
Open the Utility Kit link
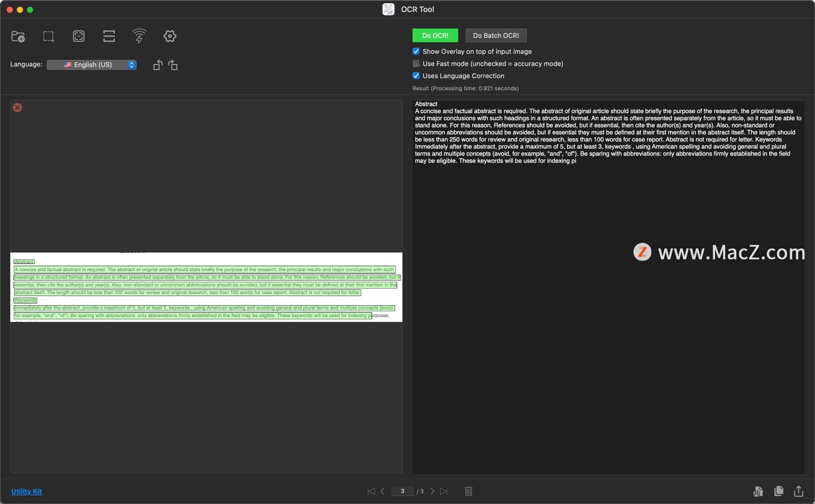tap(26, 491)
